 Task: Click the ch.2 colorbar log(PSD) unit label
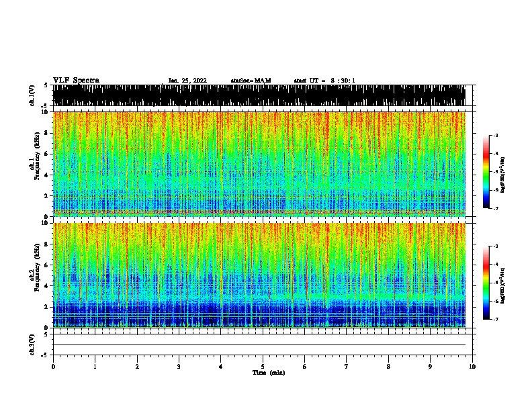click(503, 285)
